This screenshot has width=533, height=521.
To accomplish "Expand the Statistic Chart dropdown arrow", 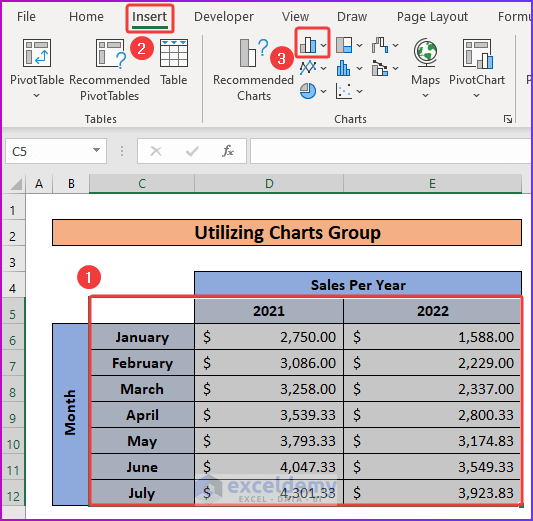I will tap(359, 68).
